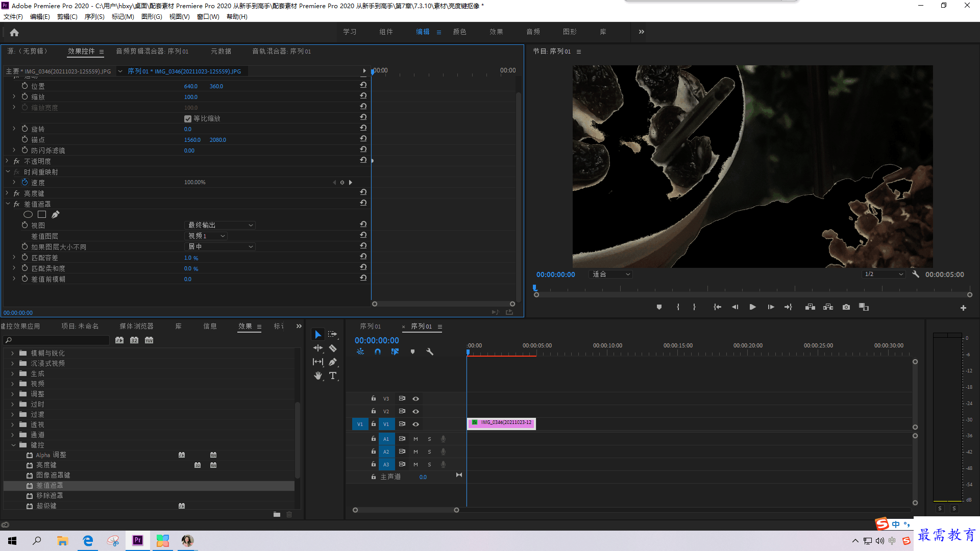Select the Selection tool arrow
980x551 pixels.
point(318,334)
